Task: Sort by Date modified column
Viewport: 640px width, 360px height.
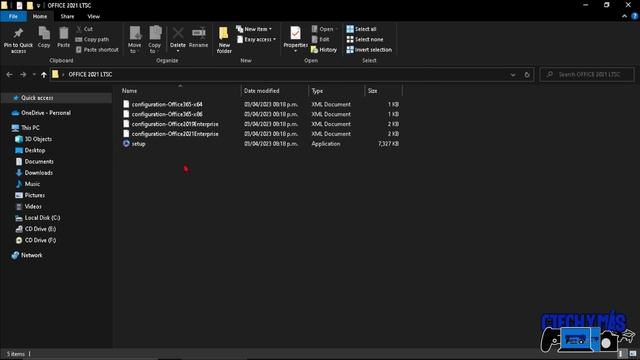Action: (262, 91)
